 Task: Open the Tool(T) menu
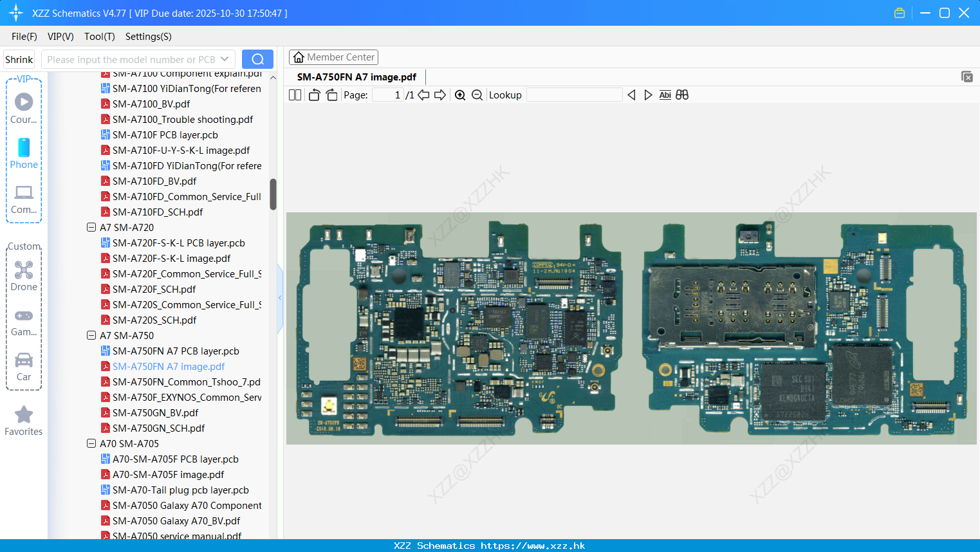(100, 37)
